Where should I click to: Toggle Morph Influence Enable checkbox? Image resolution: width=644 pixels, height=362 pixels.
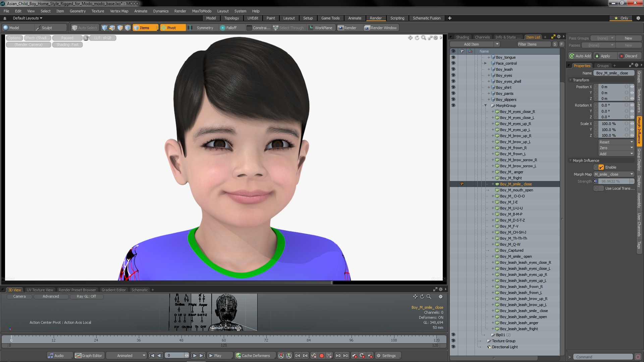pyautogui.click(x=601, y=167)
